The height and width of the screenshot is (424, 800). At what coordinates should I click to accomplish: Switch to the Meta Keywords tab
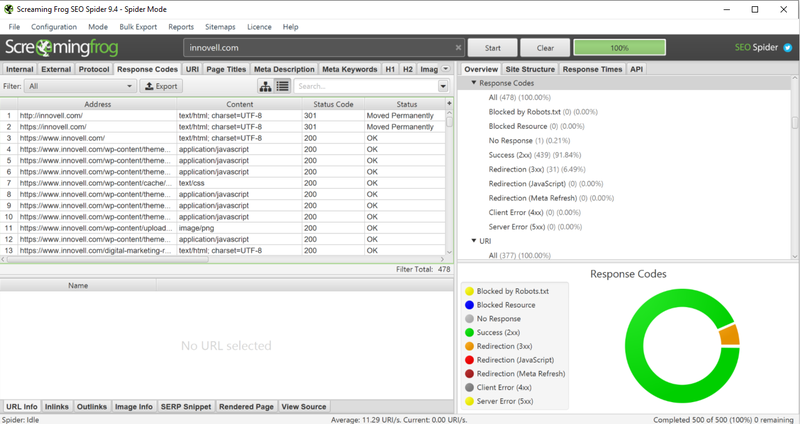pyautogui.click(x=350, y=69)
